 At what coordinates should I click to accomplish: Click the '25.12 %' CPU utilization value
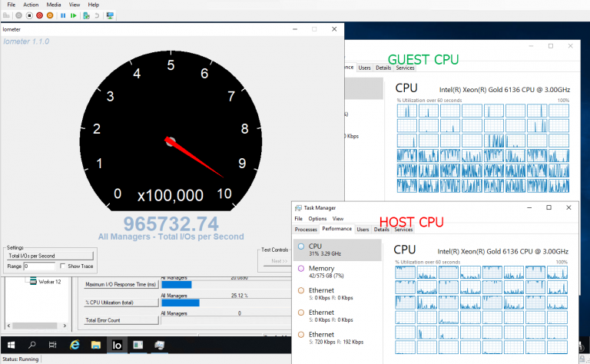click(x=240, y=296)
